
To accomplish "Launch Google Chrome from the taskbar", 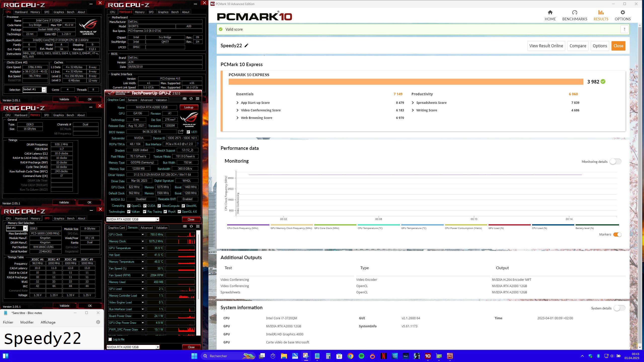I will [x=350, y=356].
